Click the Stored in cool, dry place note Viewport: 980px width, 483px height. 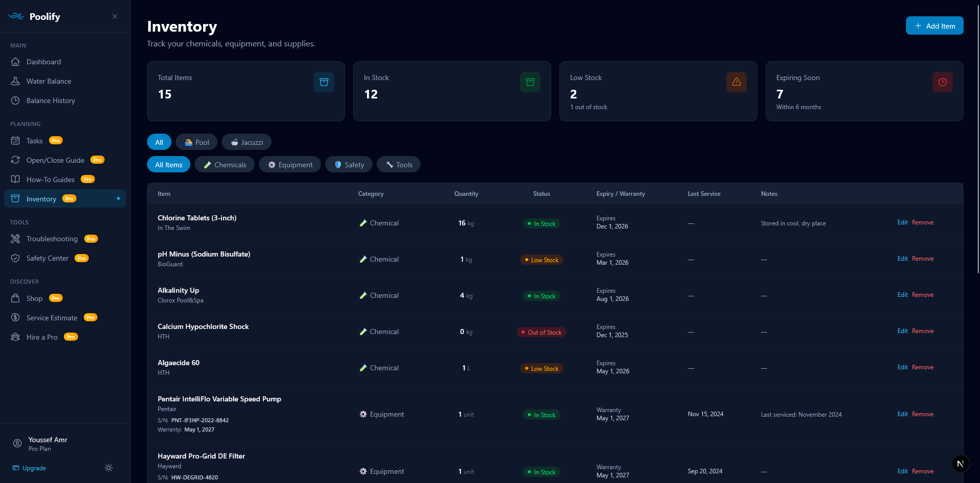point(793,223)
